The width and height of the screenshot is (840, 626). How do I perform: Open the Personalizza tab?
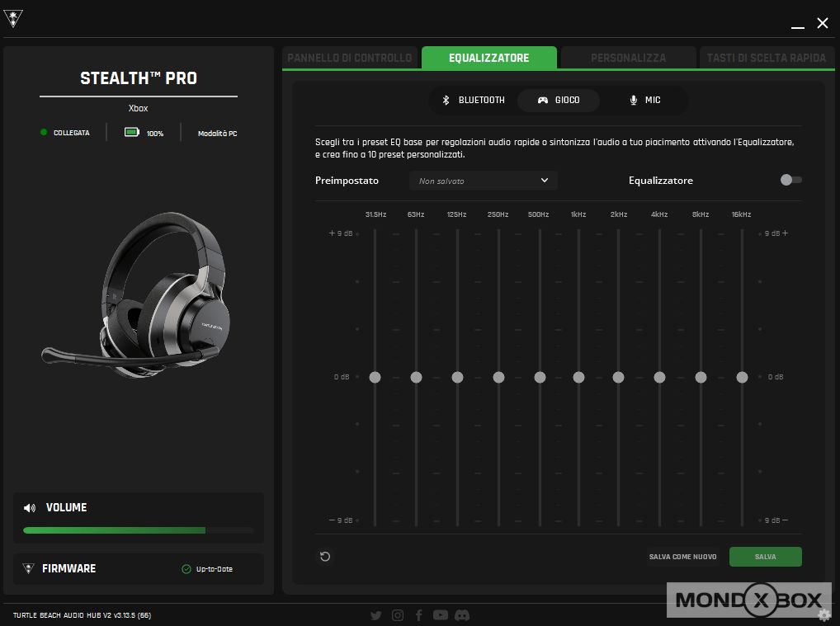tap(628, 58)
